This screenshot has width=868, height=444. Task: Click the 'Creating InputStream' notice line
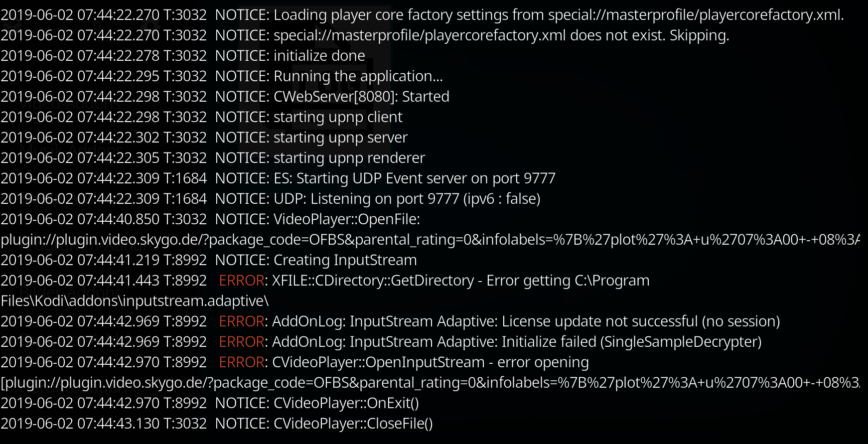[209, 260]
